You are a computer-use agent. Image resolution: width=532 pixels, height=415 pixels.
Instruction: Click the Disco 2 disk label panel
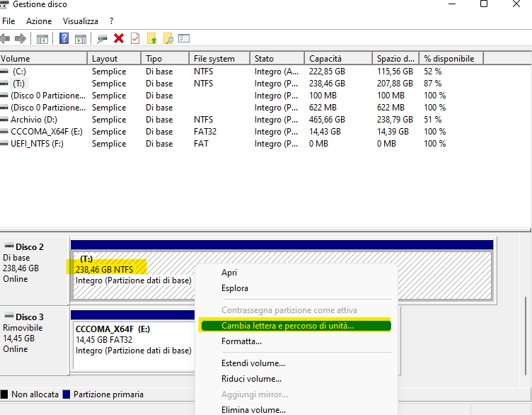[34, 263]
